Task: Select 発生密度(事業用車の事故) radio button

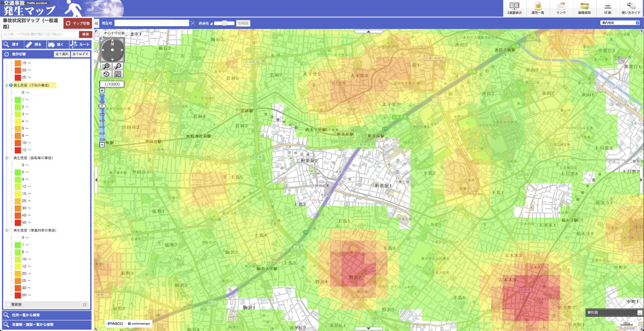Action: 11,230
